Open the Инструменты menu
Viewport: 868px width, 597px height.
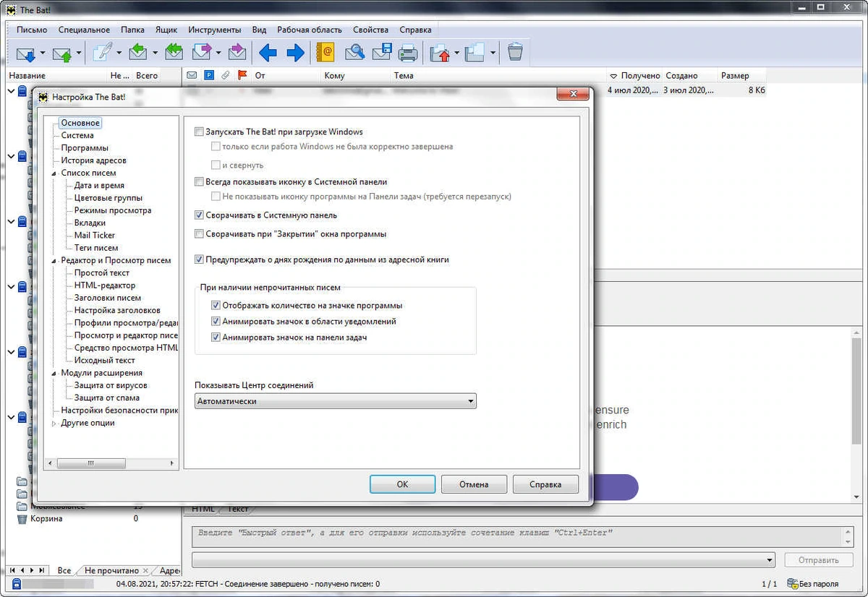[x=215, y=30]
